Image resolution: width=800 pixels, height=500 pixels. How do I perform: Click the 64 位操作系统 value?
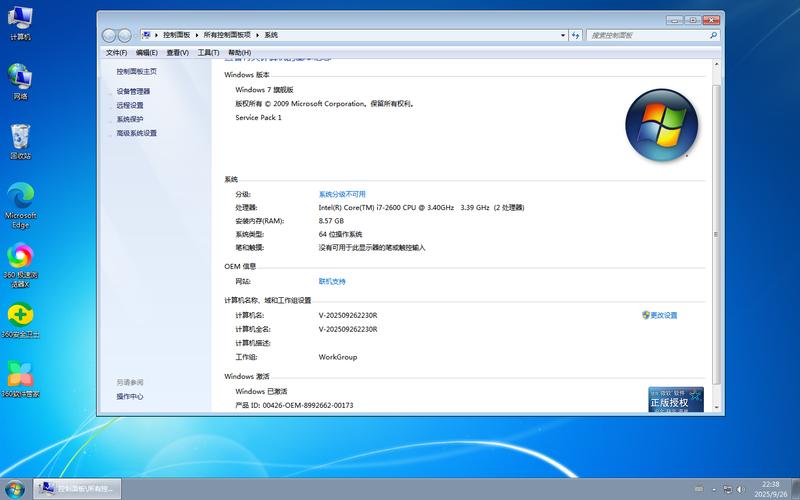340,234
